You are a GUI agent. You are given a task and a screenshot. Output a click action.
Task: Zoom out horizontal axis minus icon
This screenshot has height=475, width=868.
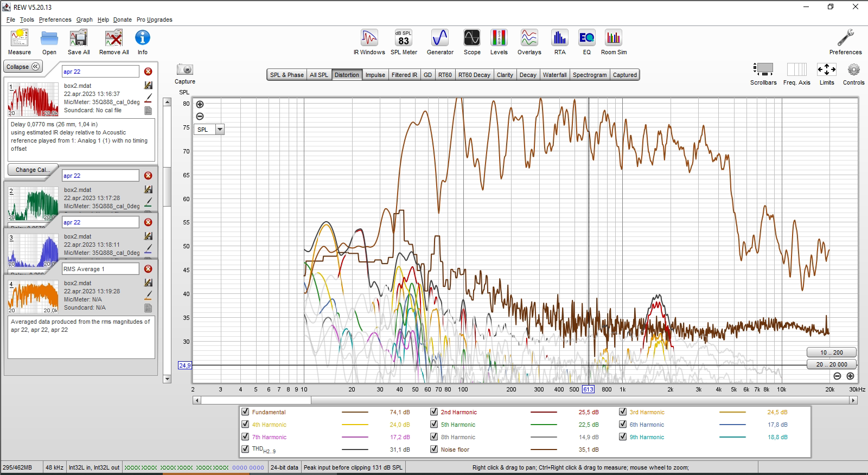837,376
